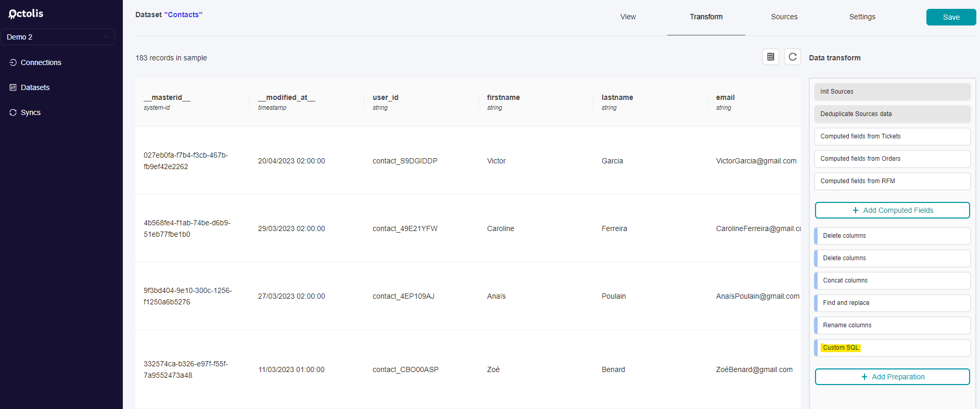Click the 183 records in sample text
This screenshot has width=980, height=409.
(171, 58)
